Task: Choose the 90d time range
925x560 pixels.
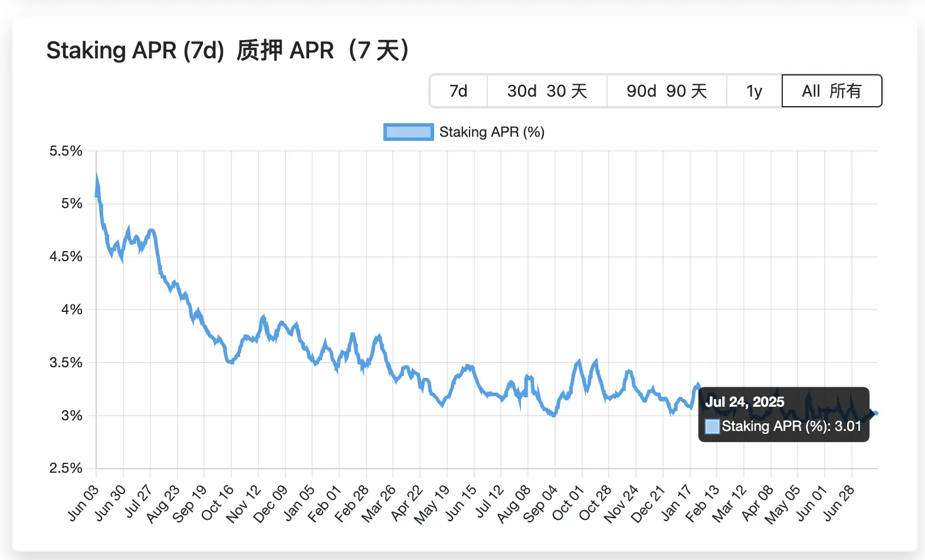Action: pos(667,91)
